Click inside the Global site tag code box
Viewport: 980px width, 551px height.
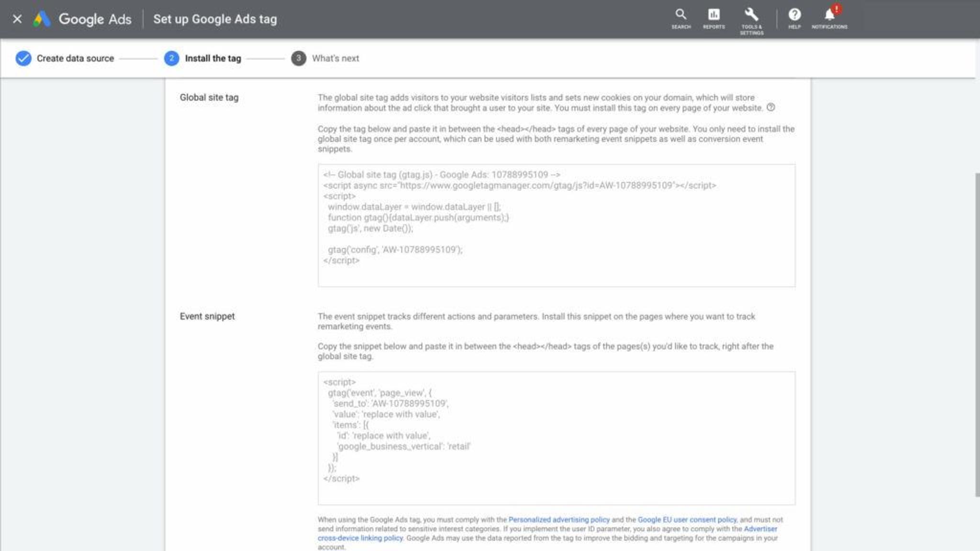click(x=557, y=225)
